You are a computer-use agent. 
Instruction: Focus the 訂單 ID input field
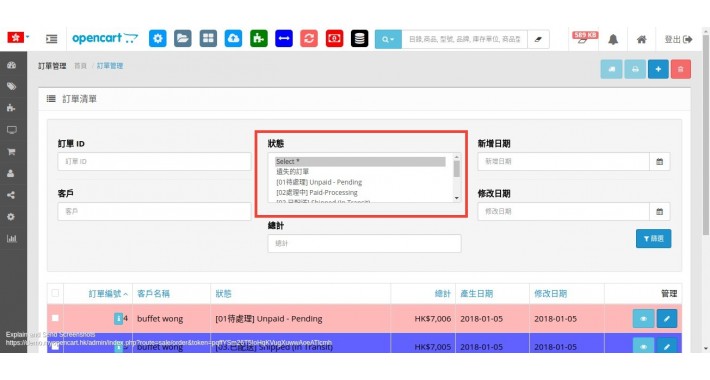[154, 162]
